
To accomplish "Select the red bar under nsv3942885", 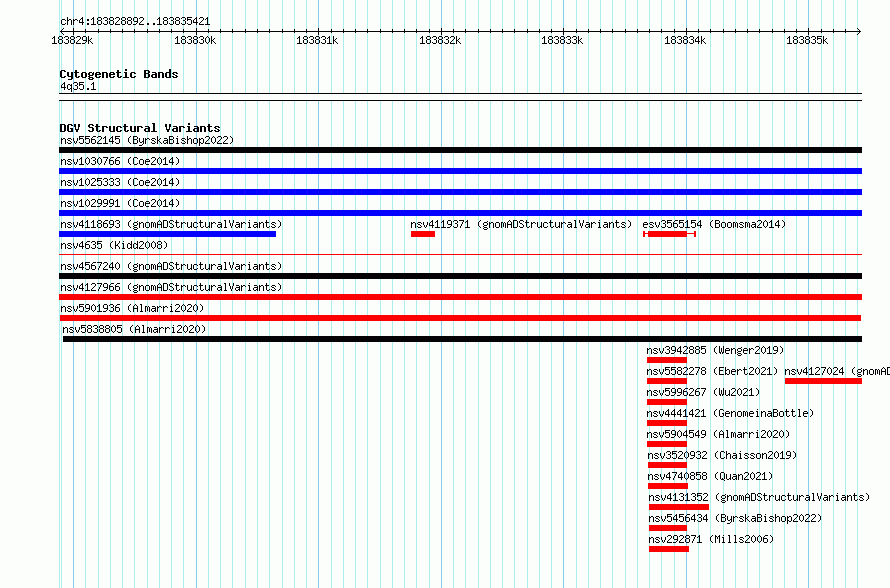I will (x=667, y=360).
